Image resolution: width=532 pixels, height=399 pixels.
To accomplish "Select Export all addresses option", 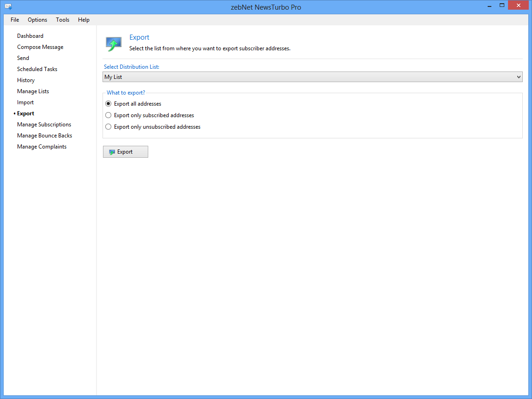I will click(109, 104).
